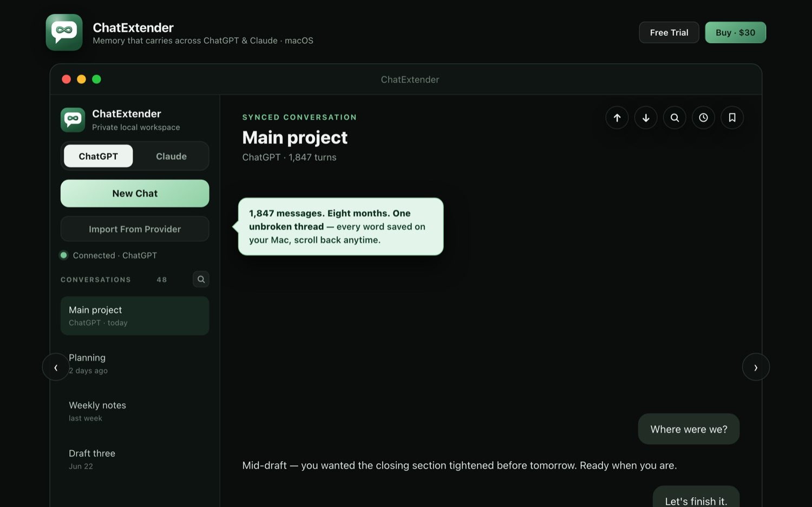Click the green connected status dot

(x=63, y=255)
